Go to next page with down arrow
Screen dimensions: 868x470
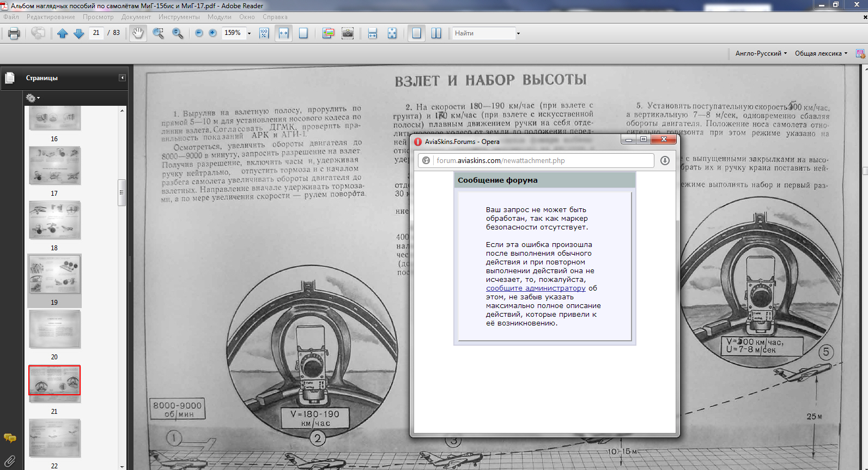79,33
